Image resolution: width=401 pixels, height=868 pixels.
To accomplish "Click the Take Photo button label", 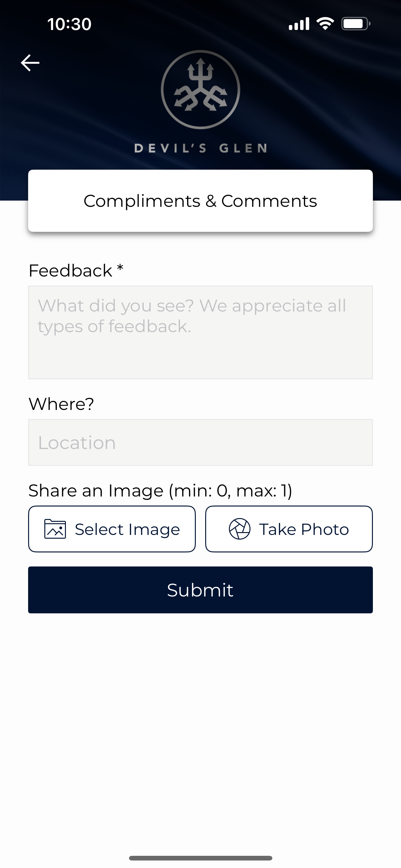I will tap(304, 529).
